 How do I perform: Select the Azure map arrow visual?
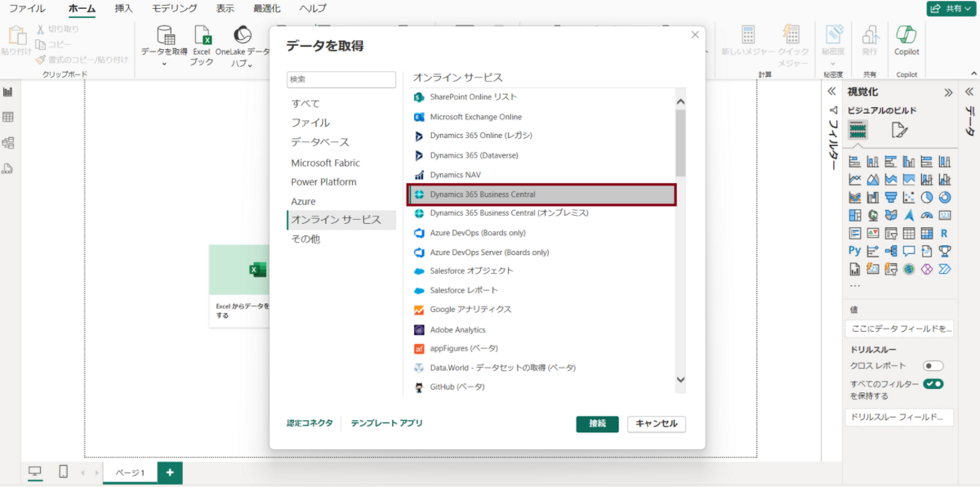[908, 216]
